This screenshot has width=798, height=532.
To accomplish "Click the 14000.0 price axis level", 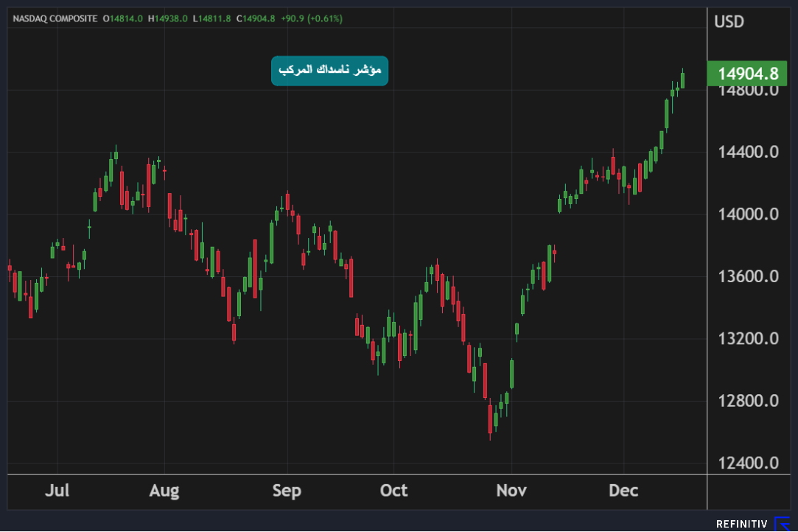I will pyautogui.click(x=749, y=214).
